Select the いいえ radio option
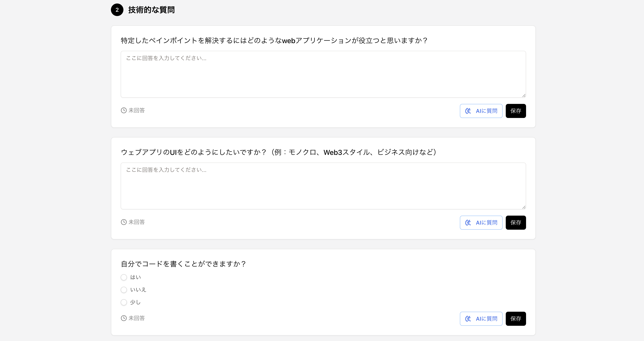Screen dimensions: 644x341 click(124, 290)
